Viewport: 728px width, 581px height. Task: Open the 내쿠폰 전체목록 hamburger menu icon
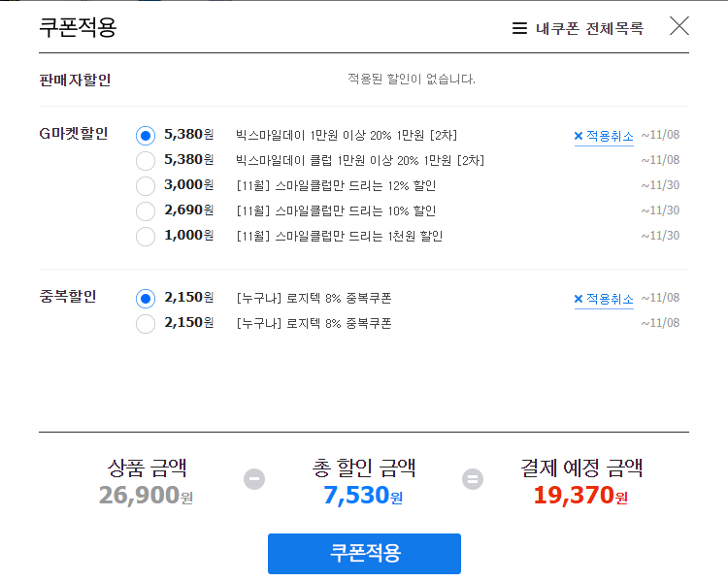[519, 28]
